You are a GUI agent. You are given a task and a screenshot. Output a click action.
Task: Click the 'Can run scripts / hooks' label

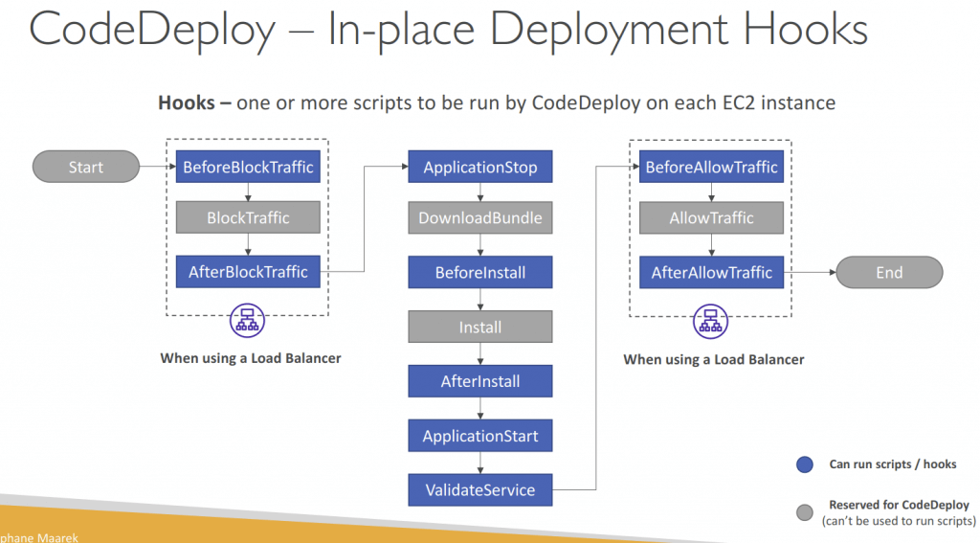tap(893, 464)
